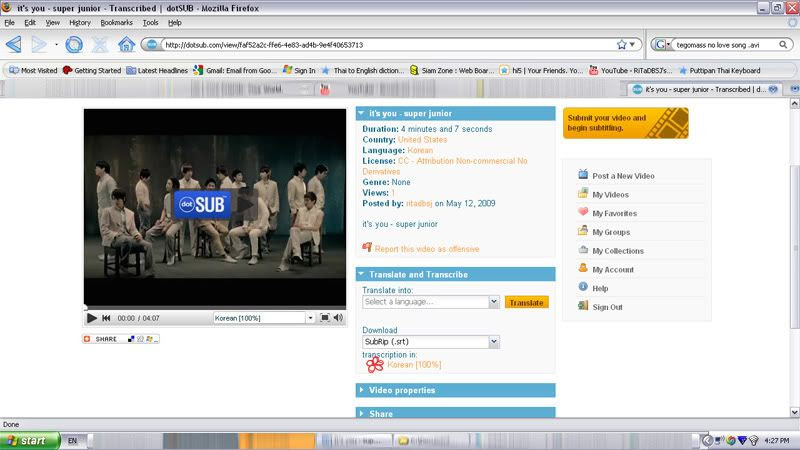Viewport: 800px width, 450px height.
Task: Click the search magnifier icon
Action: (x=783, y=45)
